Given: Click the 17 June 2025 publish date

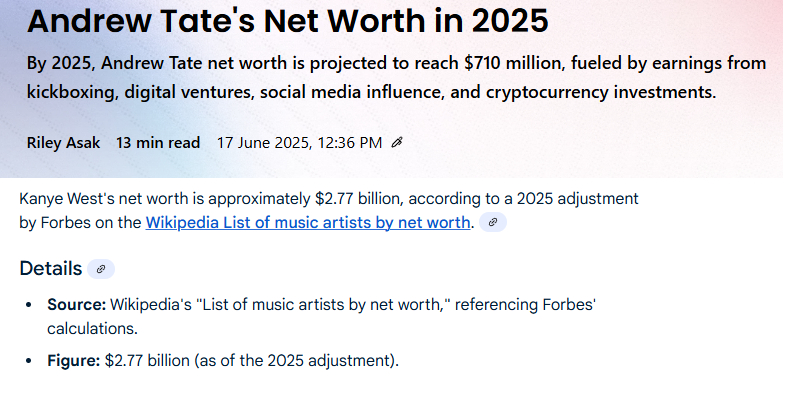Looking at the screenshot, I should [x=299, y=143].
